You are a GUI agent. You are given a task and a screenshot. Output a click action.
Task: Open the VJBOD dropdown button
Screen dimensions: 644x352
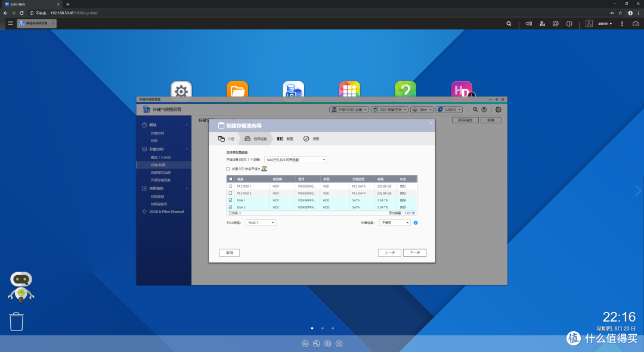450,110
